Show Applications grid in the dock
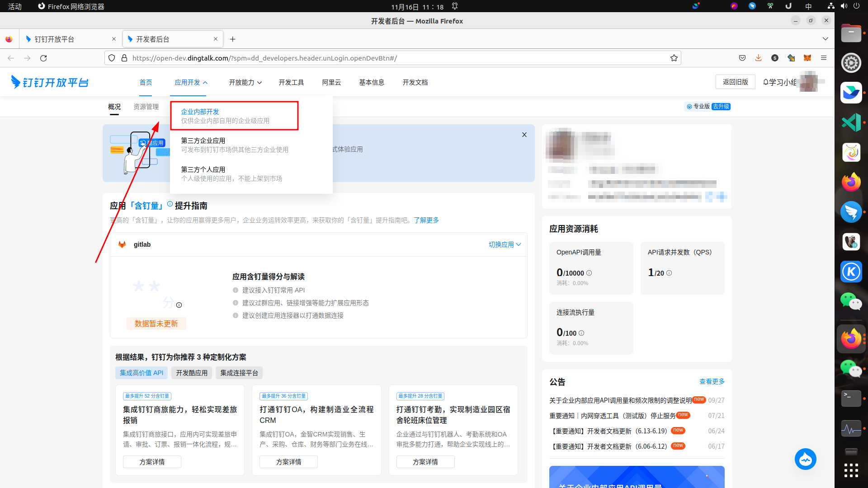 (851, 470)
